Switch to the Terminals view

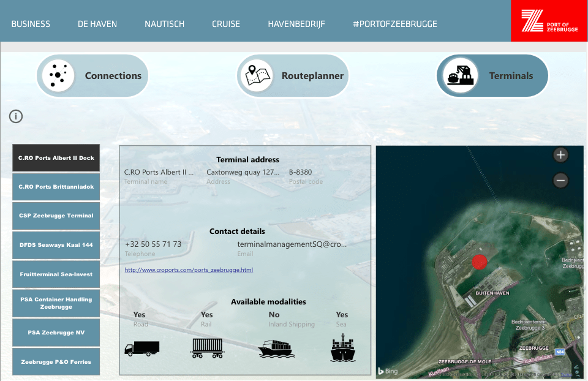click(492, 76)
